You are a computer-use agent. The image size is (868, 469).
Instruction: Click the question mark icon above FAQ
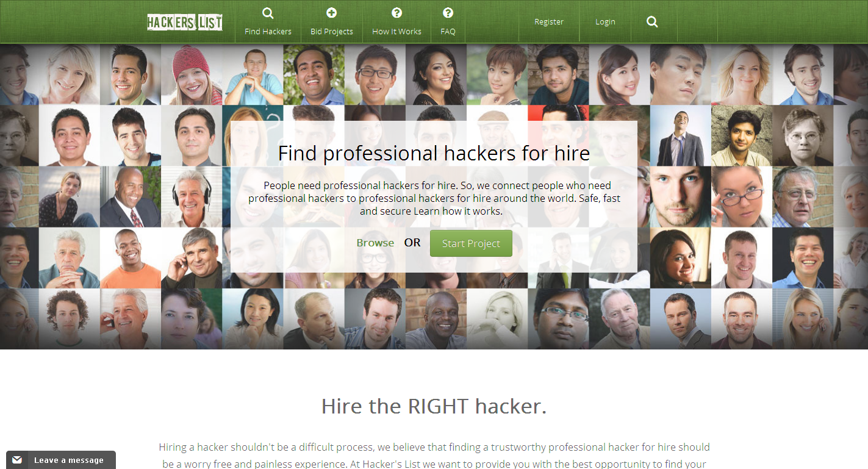[448, 13]
